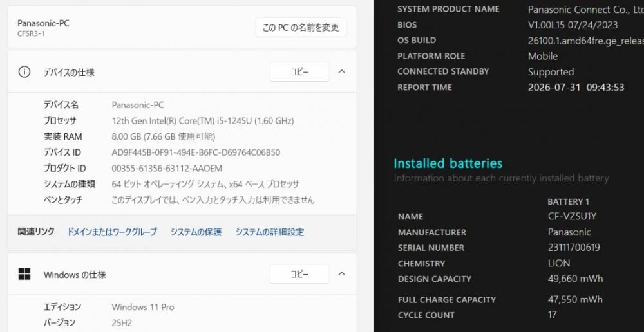The width and height of the screenshot is (644, 332).
Task: Select BIOS value V1.00L15 07/24/2023
Action: [573, 24]
